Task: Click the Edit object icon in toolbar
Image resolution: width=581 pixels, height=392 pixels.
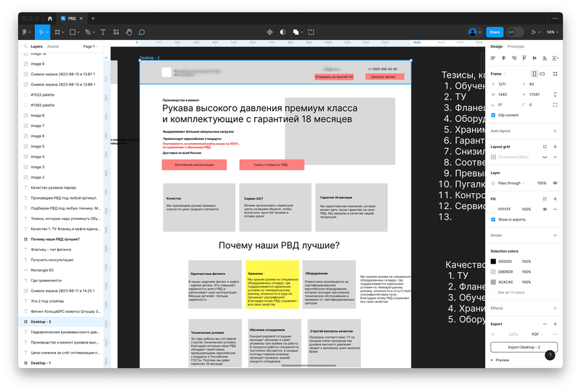Action: click(311, 32)
